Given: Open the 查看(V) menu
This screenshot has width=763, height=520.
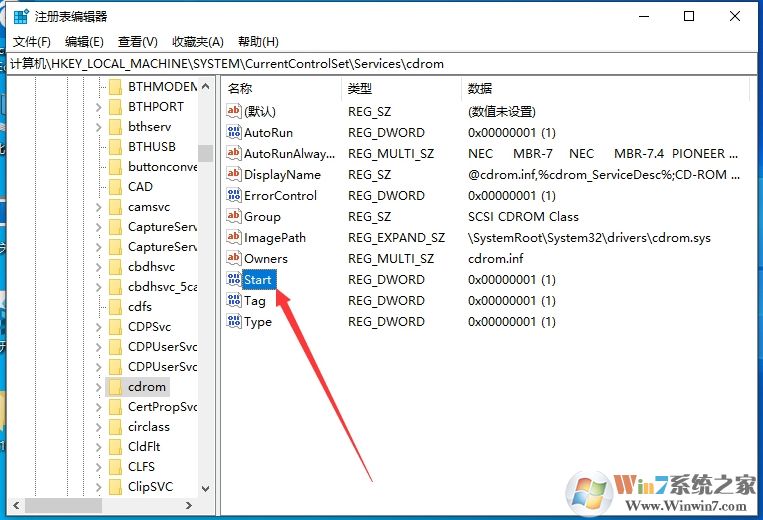Looking at the screenshot, I should [x=138, y=42].
